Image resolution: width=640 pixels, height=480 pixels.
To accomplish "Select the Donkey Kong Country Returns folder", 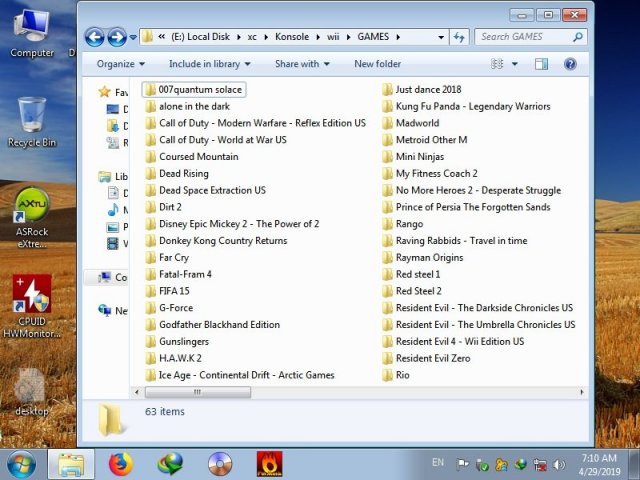I will coord(222,240).
